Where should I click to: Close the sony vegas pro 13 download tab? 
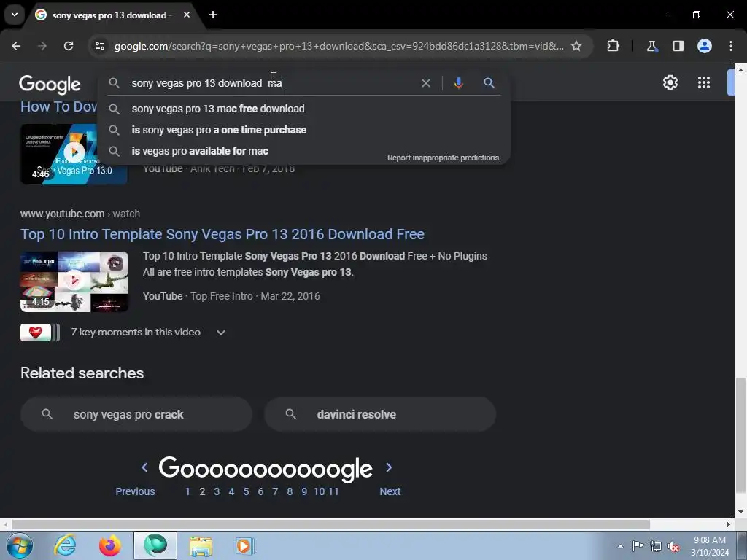pyautogui.click(x=187, y=15)
